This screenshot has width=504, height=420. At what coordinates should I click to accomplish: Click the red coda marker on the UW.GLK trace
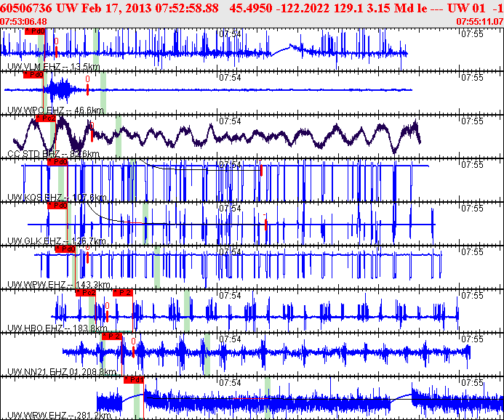266,225
